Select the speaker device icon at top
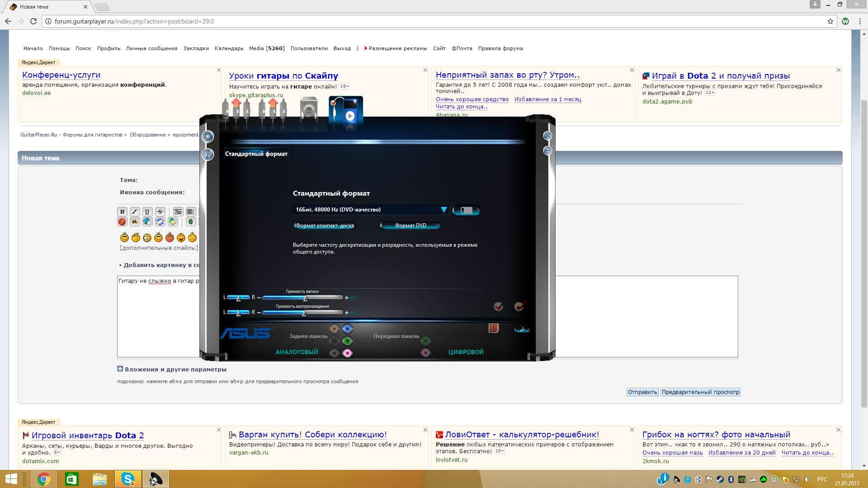 309,110
